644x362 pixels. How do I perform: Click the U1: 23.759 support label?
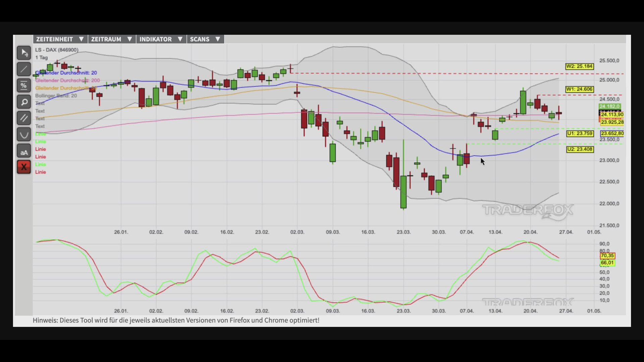pyautogui.click(x=580, y=133)
